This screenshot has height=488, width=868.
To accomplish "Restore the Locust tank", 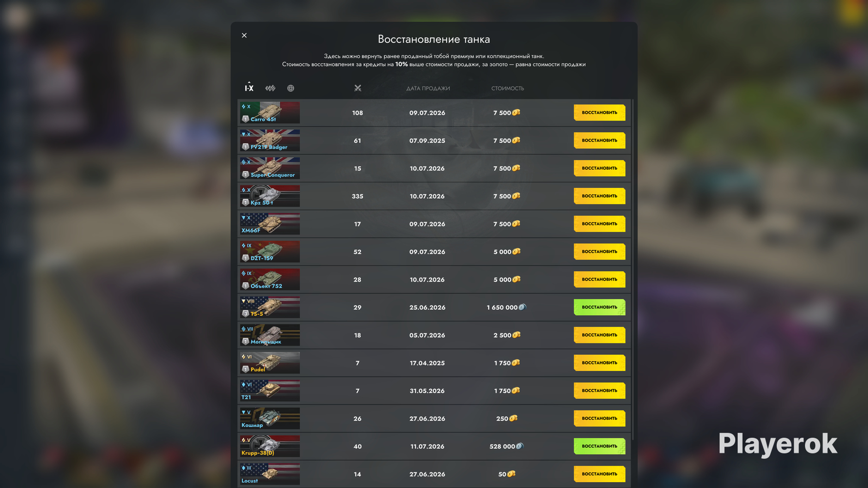I will point(599,474).
